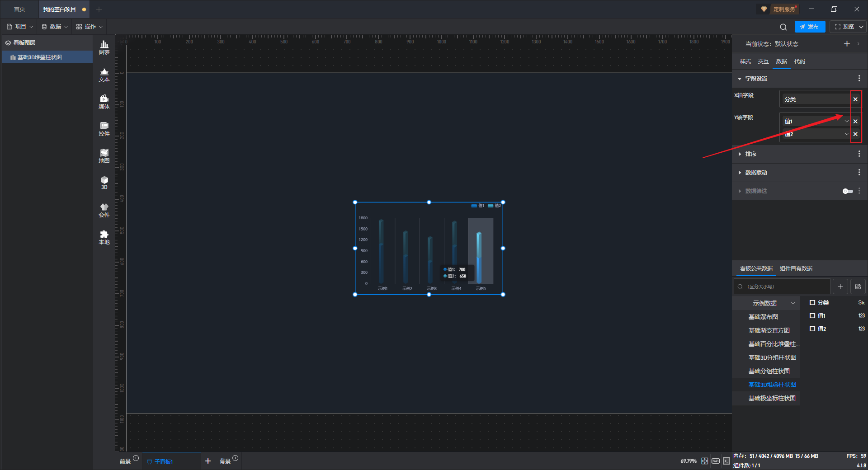Open the 操作 dropdown menu
The image size is (868, 470).
[90, 27]
